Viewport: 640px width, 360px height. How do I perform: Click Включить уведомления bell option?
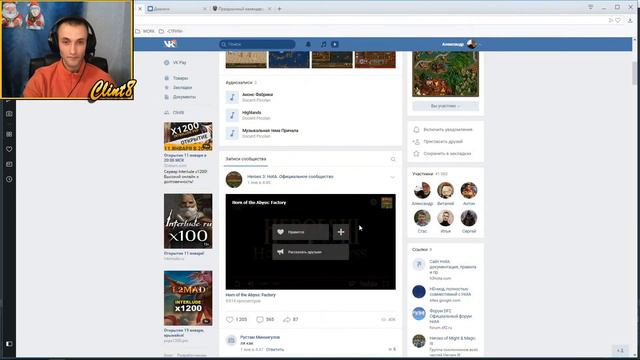tap(443, 129)
